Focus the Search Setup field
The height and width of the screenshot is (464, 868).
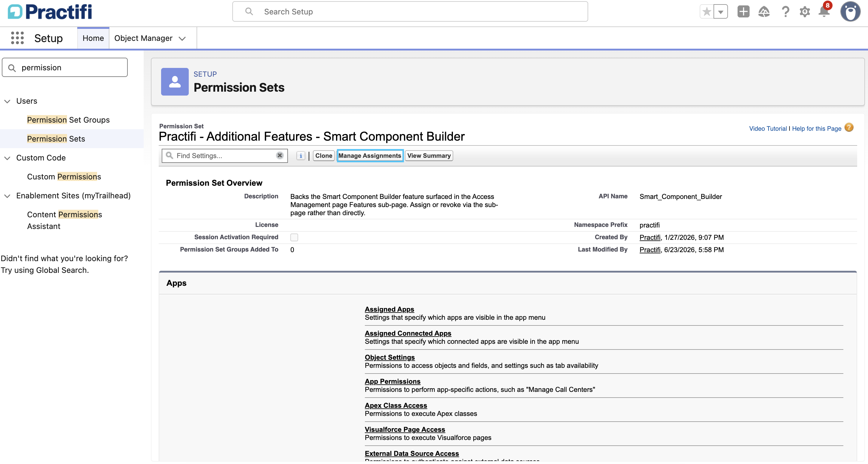point(410,12)
